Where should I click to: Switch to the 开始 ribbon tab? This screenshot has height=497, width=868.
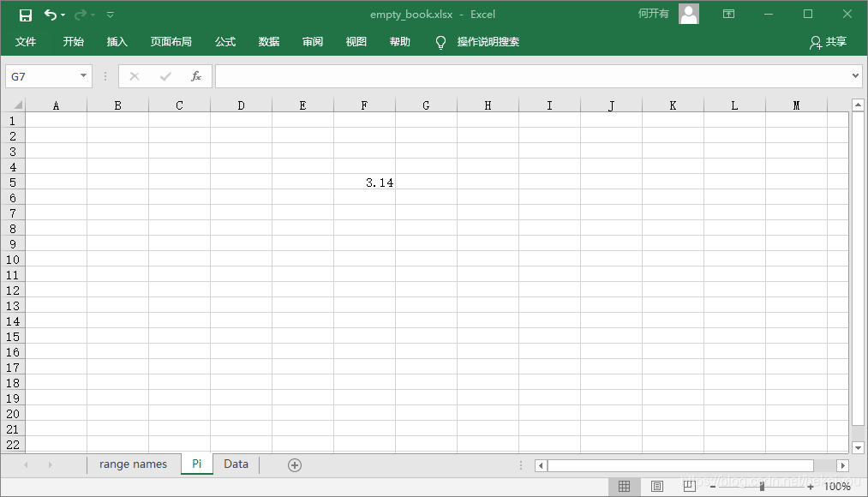(x=73, y=41)
